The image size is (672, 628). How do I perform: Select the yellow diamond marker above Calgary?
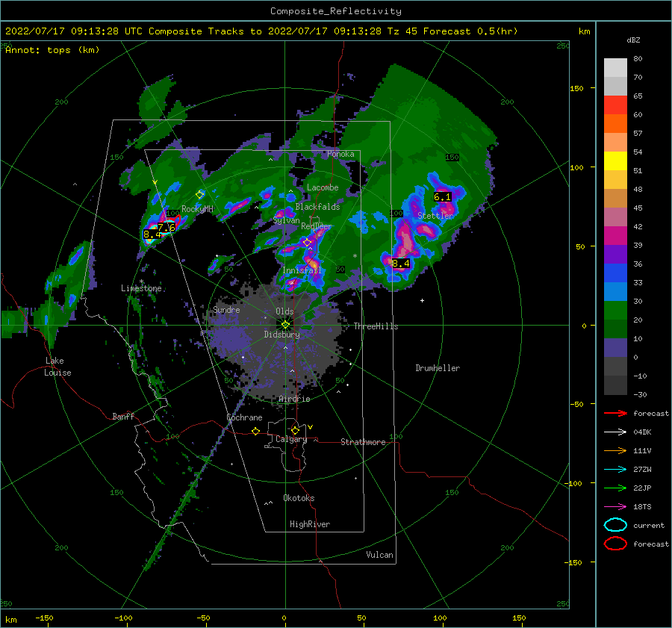click(295, 430)
